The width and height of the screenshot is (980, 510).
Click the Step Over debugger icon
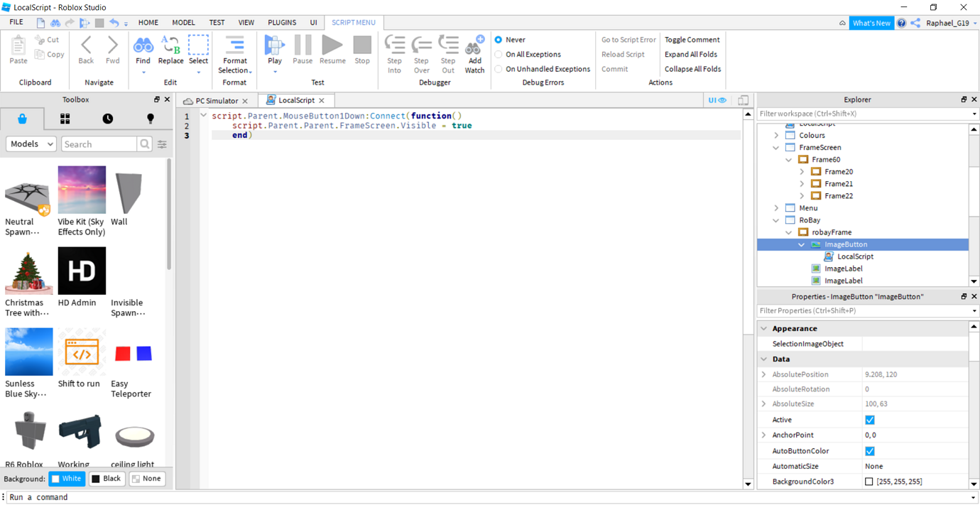(x=422, y=45)
